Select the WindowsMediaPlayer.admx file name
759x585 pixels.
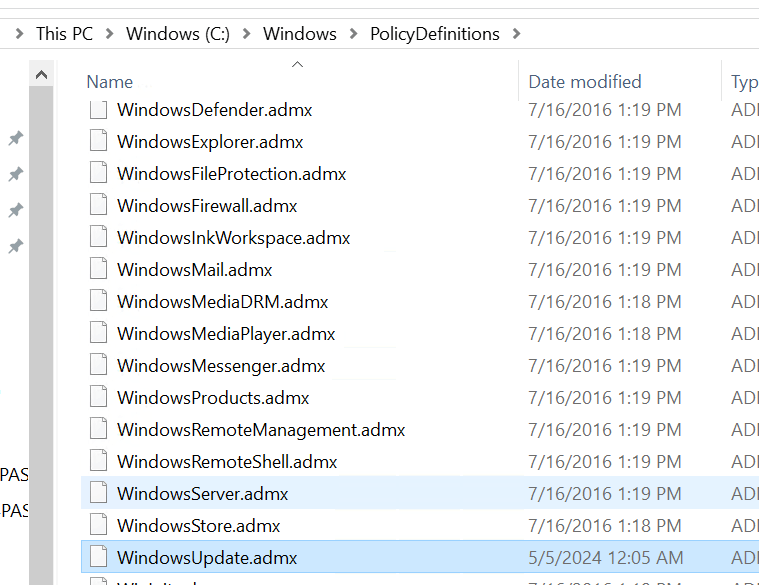pyautogui.click(x=226, y=333)
